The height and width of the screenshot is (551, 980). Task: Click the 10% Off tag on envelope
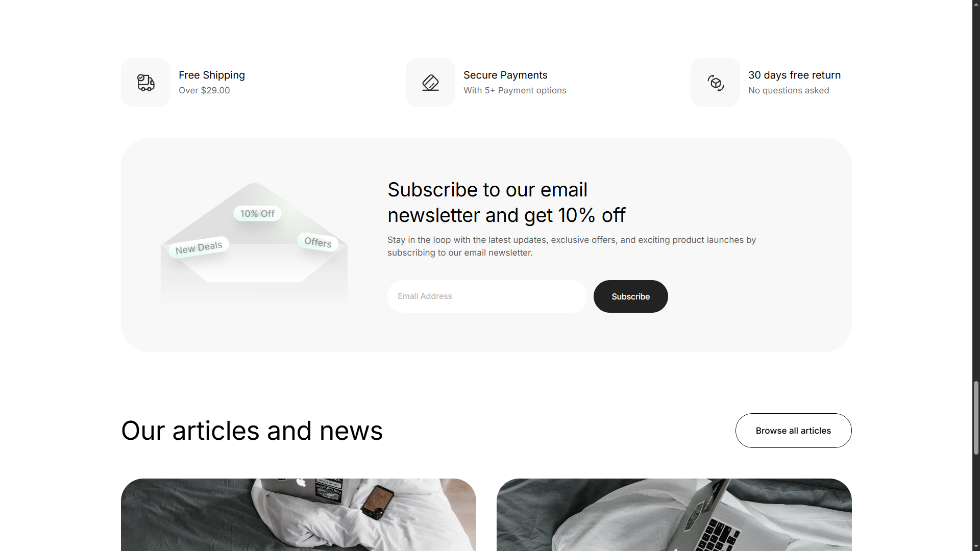[x=257, y=213]
